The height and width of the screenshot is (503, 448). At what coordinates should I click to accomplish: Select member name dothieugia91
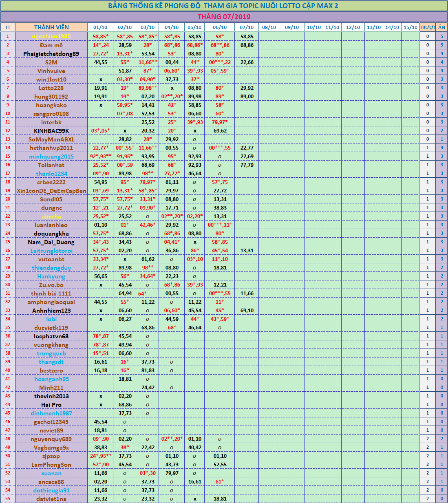(x=51, y=490)
